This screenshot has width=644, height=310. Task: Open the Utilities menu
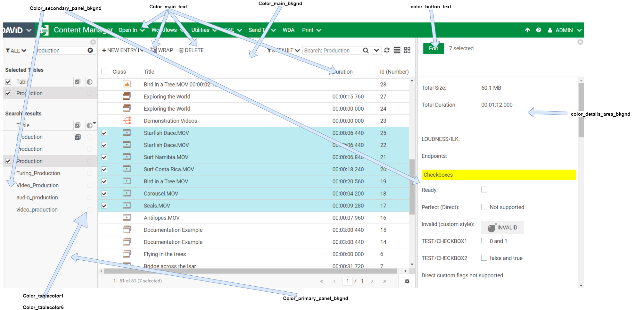204,30
